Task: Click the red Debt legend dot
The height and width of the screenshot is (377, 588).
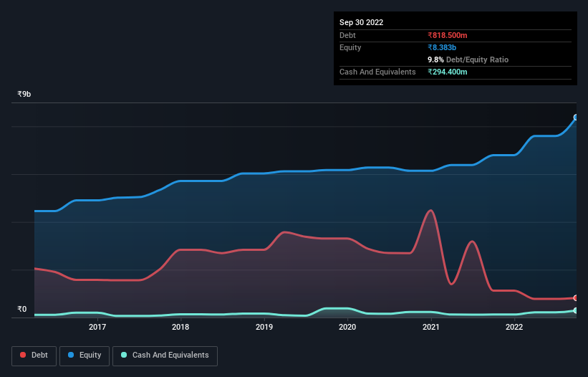Action: (x=23, y=355)
